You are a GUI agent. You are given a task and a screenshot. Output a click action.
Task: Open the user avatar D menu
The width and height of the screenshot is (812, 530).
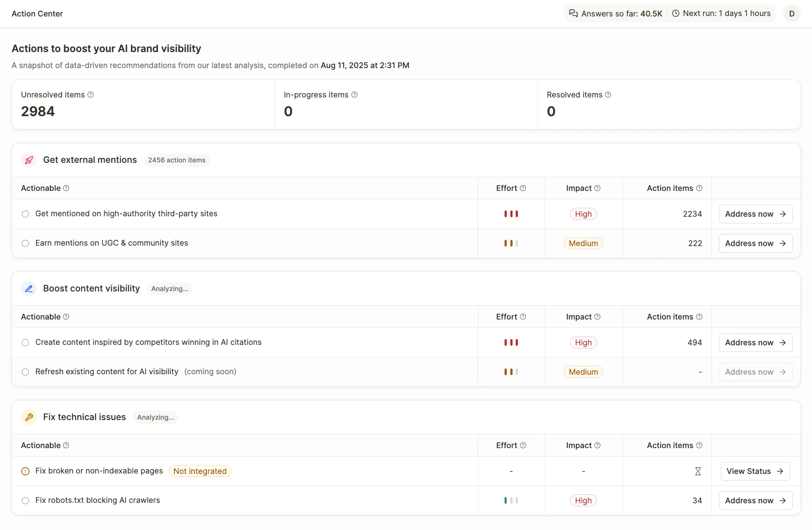pos(792,13)
